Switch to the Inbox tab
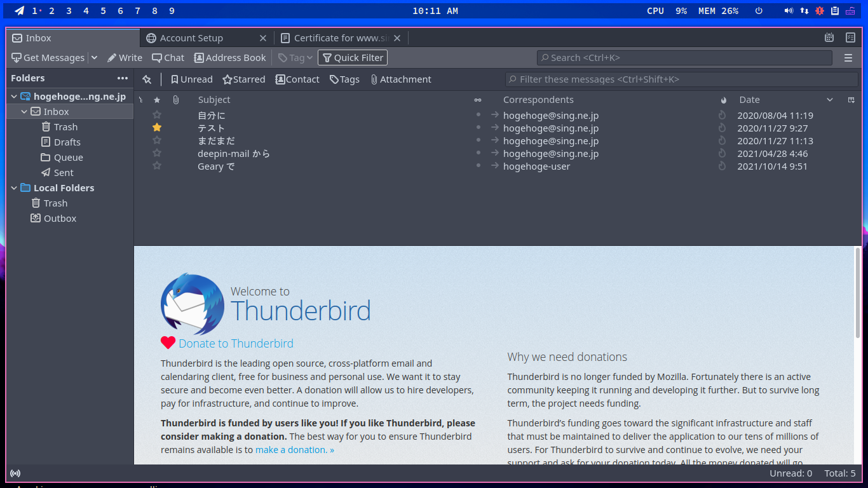The image size is (868, 488). coord(72,38)
